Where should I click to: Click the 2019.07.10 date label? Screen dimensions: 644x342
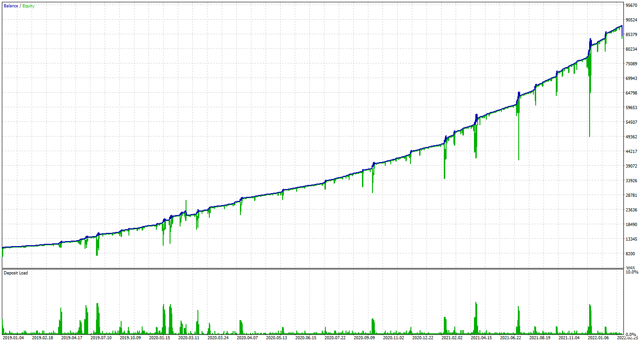point(101,338)
